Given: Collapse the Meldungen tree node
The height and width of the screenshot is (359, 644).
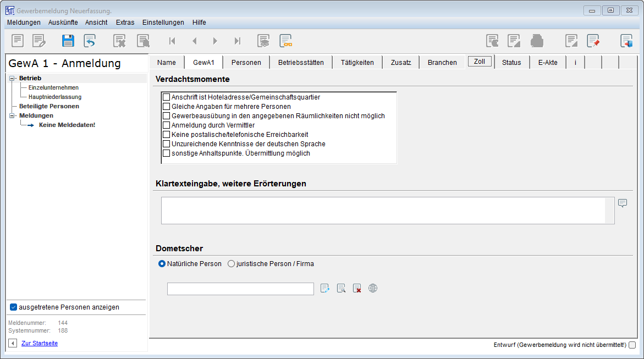Looking at the screenshot, I should click(12, 116).
